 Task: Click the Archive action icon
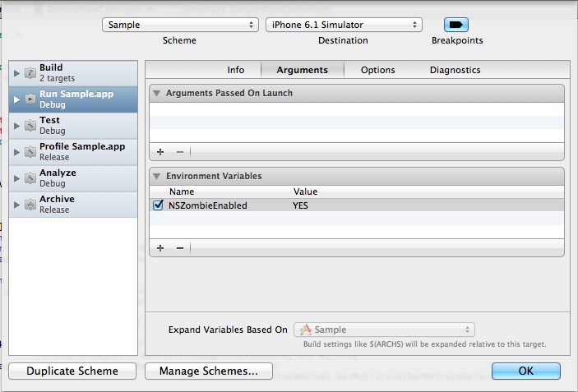pos(30,204)
